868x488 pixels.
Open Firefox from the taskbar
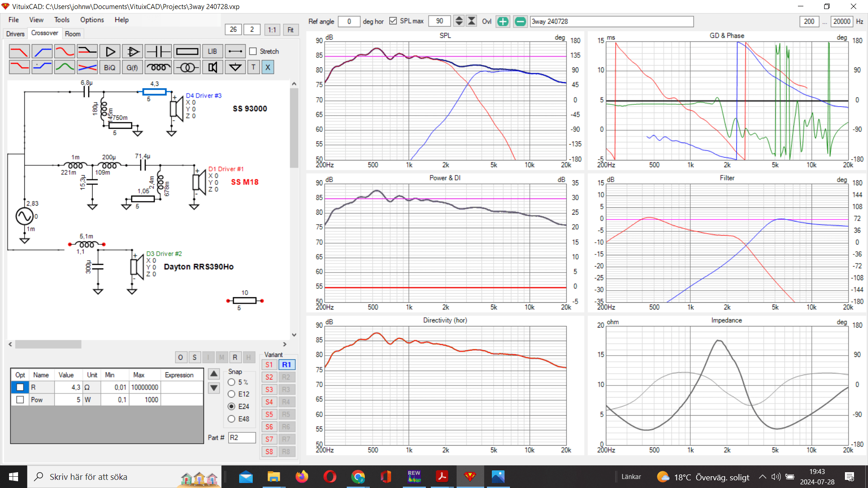(302, 477)
